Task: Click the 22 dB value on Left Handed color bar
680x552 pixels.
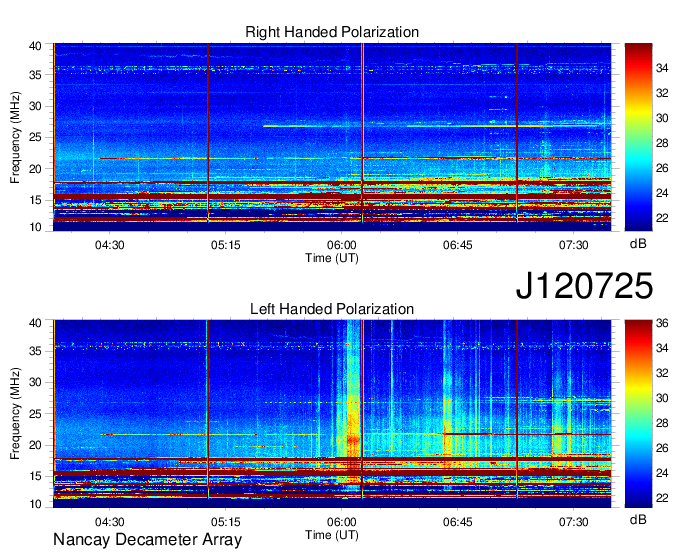Action: pyautogui.click(x=662, y=498)
